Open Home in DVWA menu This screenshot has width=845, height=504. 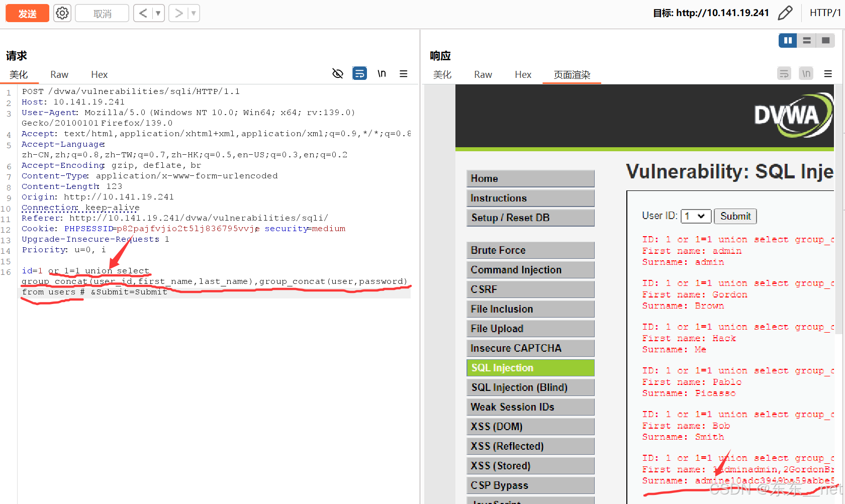(530, 178)
